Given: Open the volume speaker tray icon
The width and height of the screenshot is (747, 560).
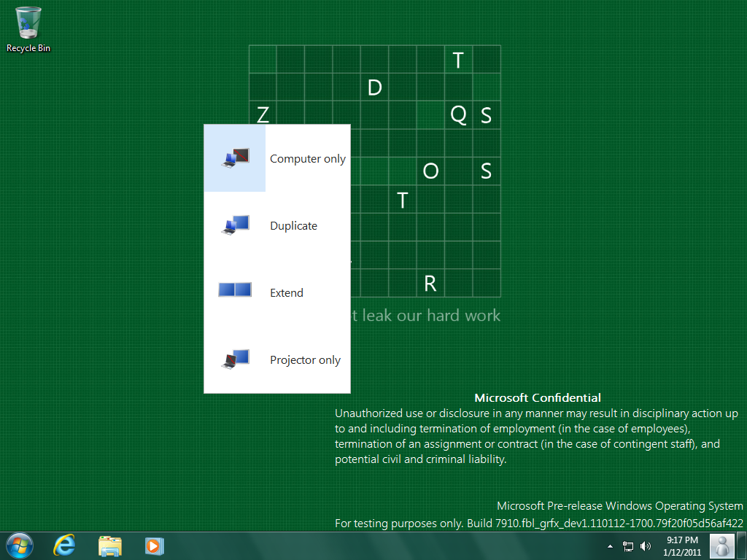Looking at the screenshot, I should pyautogui.click(x=646, y=546).
